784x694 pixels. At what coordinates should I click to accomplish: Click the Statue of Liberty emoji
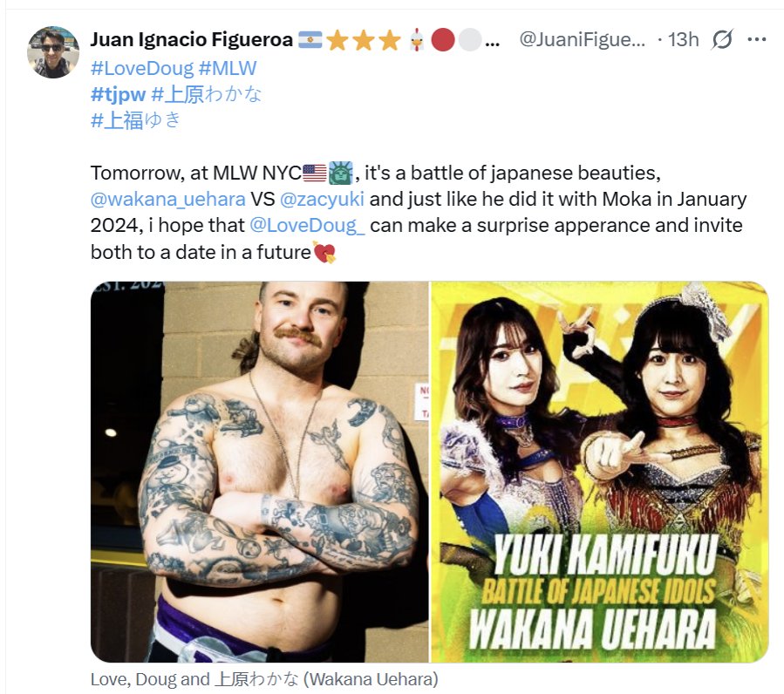click(340, 173)
